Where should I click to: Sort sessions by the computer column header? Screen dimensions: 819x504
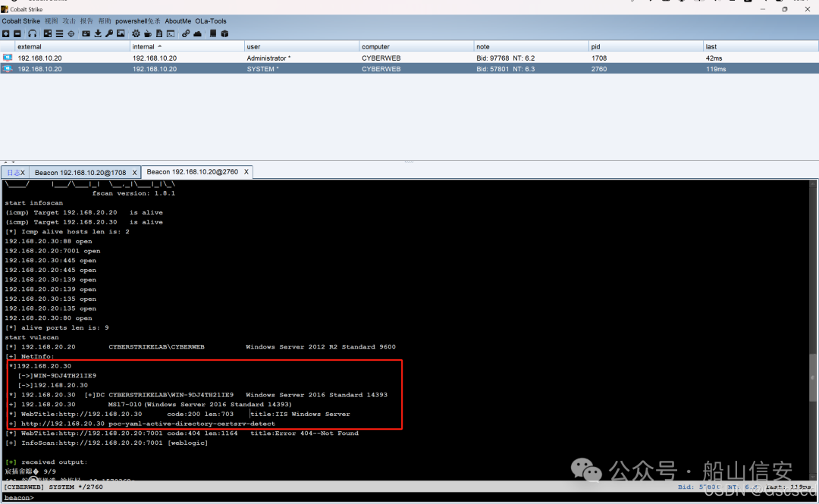[417, 46]
